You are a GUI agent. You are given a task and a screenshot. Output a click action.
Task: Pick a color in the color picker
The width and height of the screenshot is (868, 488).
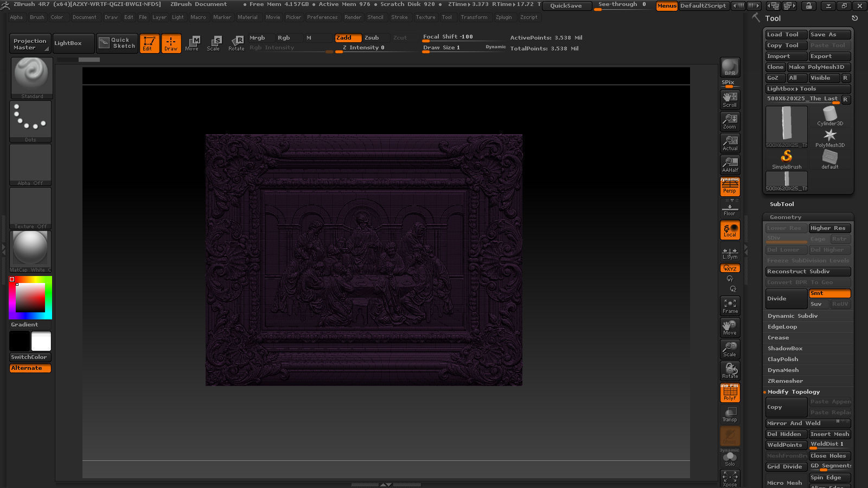point(30,298)
